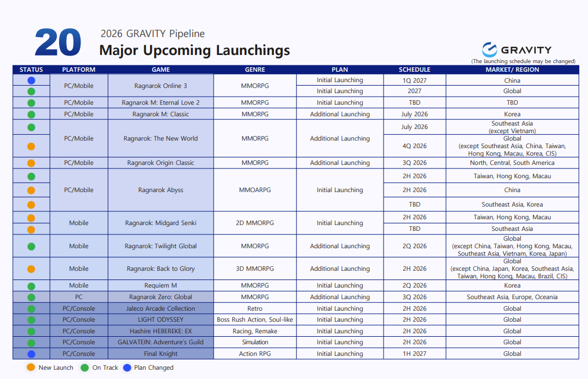Click green dot for New World July 2026 row
Screen dimensions: 588x379
pos(31,127)
